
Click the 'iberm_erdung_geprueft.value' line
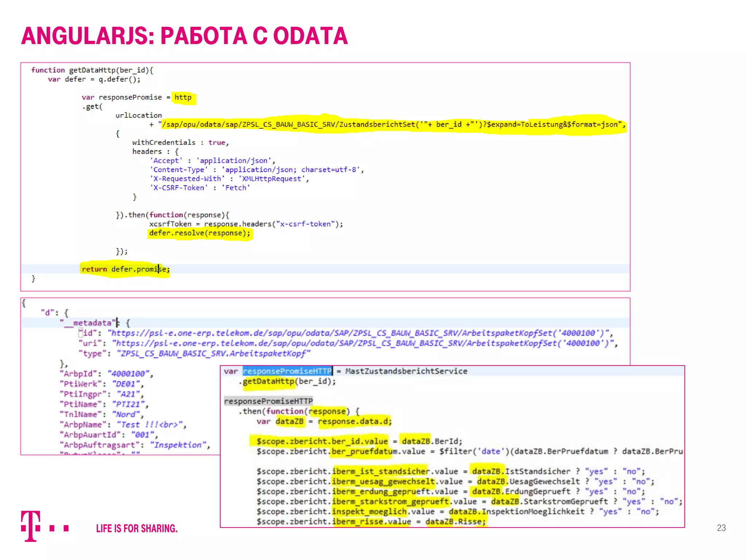point(451,491)
